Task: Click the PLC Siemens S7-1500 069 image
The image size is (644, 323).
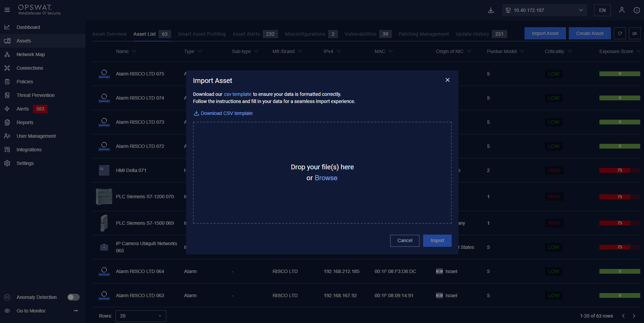Action: (x=104, y=223)
